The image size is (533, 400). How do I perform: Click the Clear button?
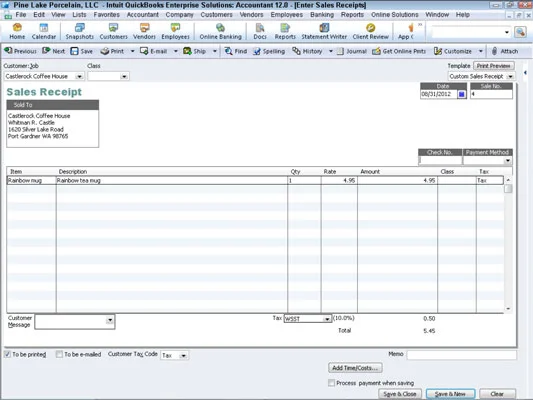point(497,394)
